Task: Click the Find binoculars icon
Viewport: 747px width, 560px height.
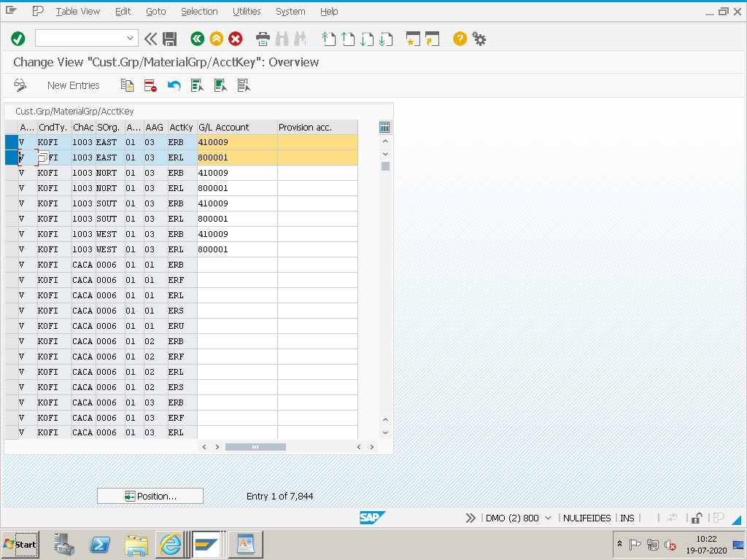Action: 282,39
